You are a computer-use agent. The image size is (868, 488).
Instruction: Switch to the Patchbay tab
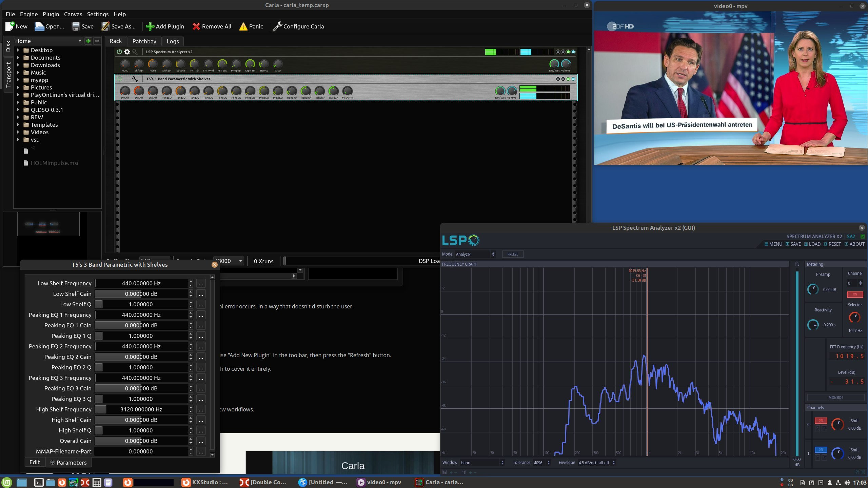coord(144,41)
